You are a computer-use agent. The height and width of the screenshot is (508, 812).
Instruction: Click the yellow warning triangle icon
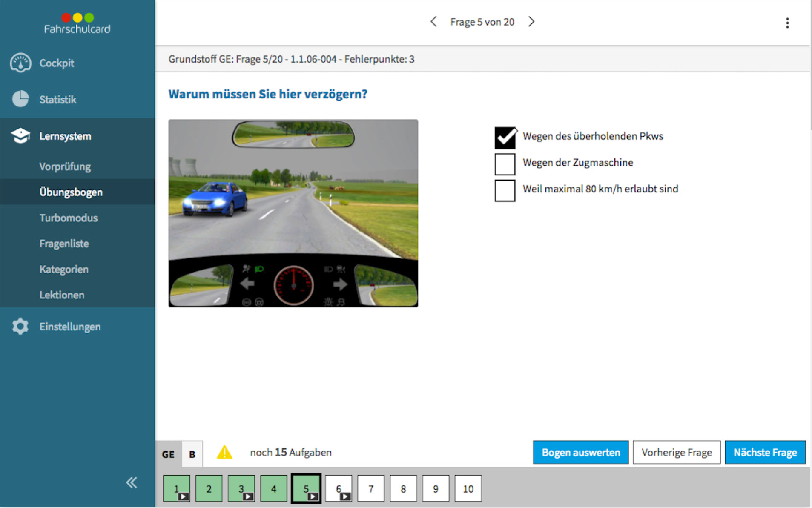pos(224,452)
